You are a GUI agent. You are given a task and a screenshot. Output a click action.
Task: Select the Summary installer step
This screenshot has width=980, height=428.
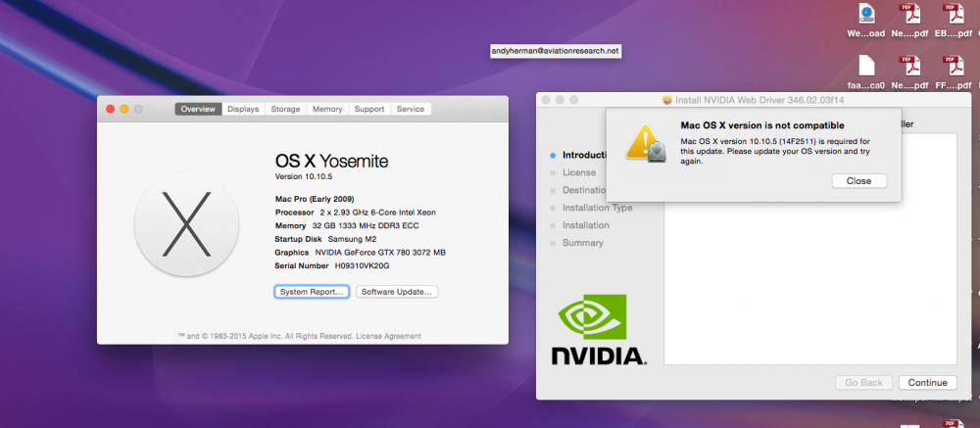coord(582,243)
